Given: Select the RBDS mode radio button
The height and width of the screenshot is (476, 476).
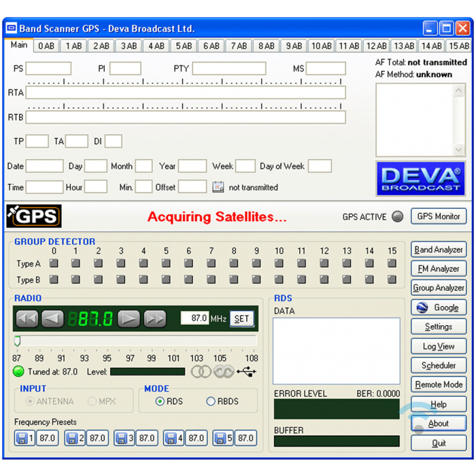Looking at the screenshot, I should [211, 401].
